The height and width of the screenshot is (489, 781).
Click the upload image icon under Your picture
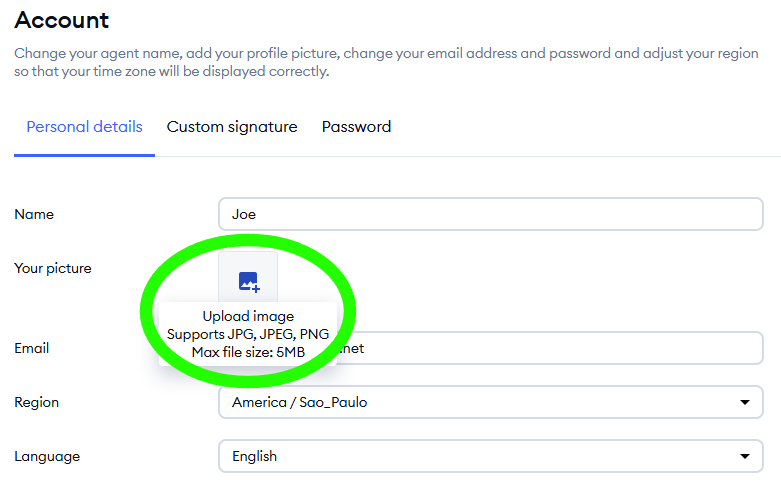(x=248, y=281)
